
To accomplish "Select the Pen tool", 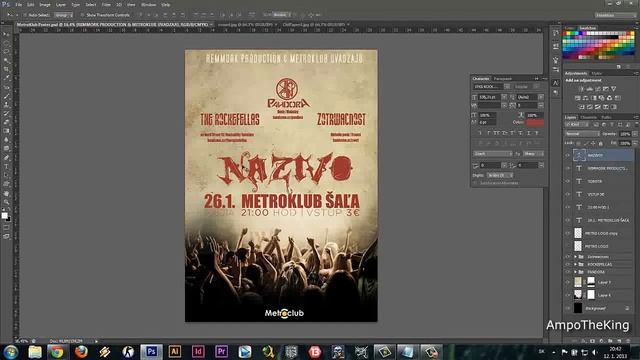I will point(6,157).
